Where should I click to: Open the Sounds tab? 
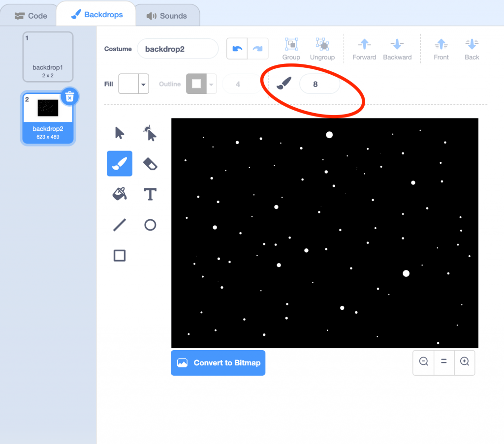[167, 16]
